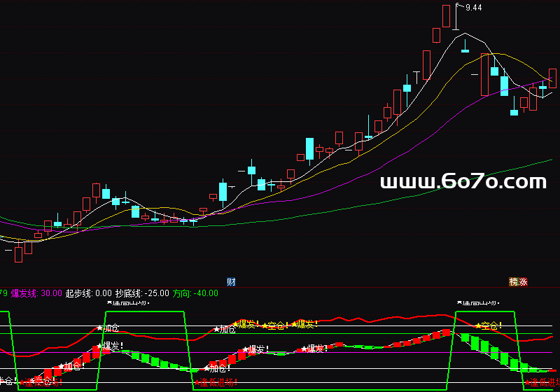
Task: Click the tallest red candle next to 9.44
Action: click(x=446, y=15)
